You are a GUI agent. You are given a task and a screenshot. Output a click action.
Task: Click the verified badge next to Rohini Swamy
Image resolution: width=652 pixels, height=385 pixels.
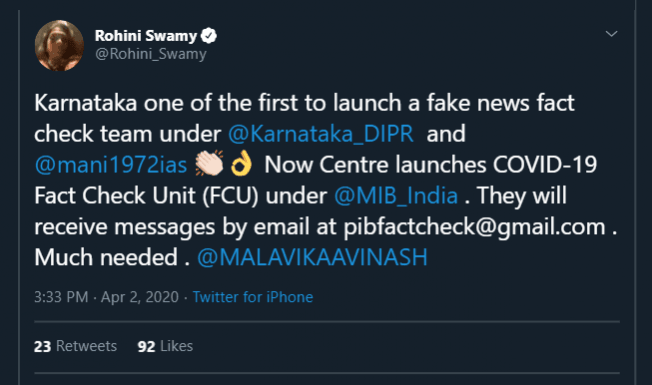pyautogui.click(x=209, y=36)
